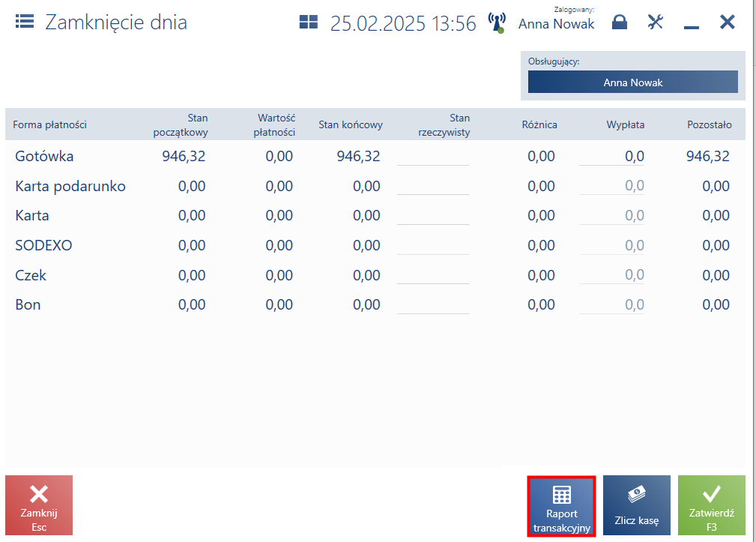Select the Czek payment row label
The height and width of the screenshot is (542, 756).
coord(31,275)
